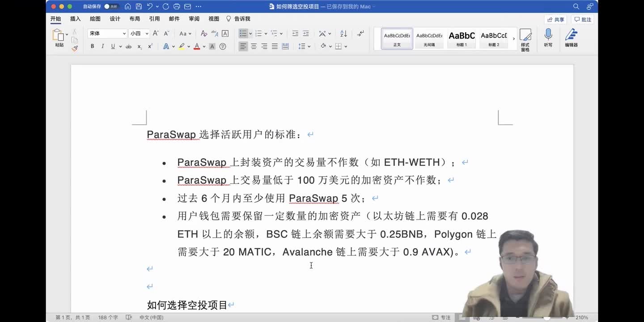Open the bullet list style dropdown arrow
This screenshot has width=644, height=322.
click(x=250, y=34)
